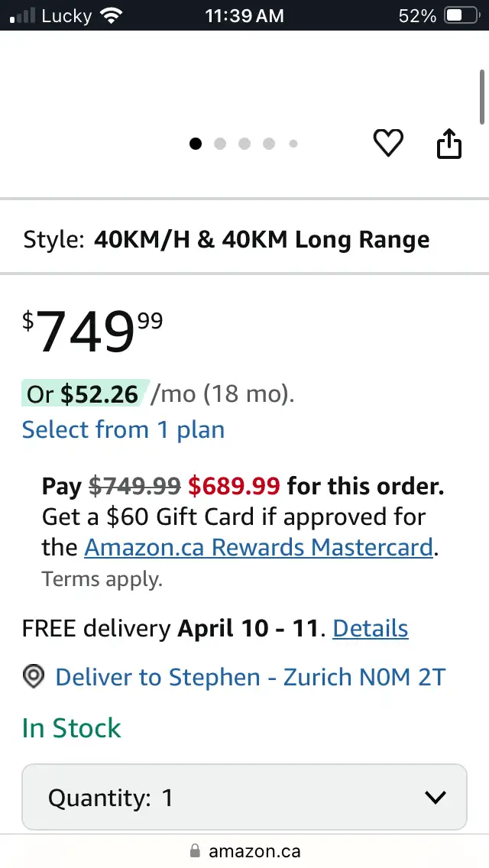Open the Quantity dropdown

(x=244, y=798)
